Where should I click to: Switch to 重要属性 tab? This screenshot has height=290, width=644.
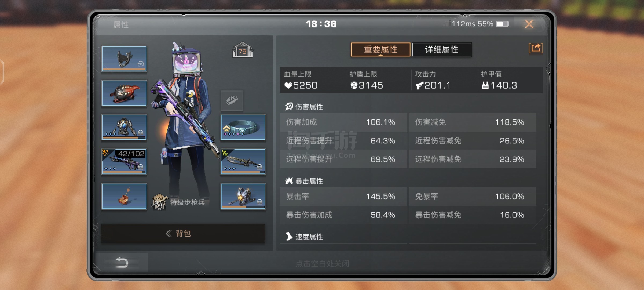380,49
